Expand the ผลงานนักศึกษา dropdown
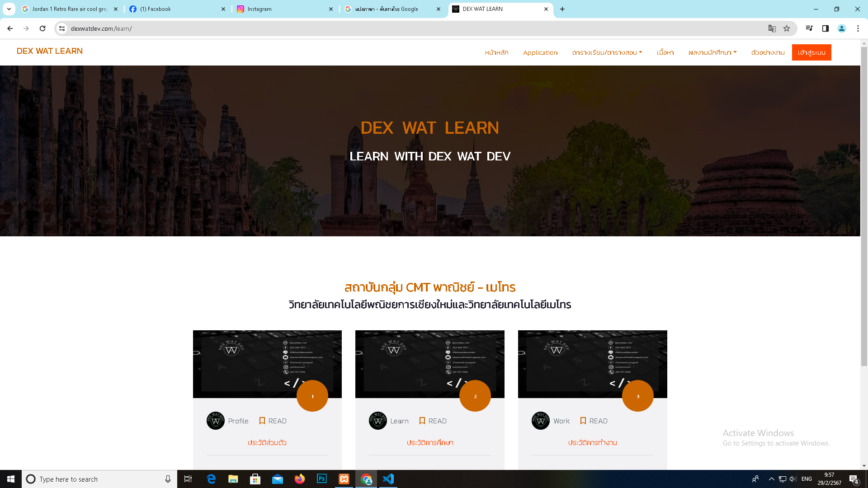868x488 pixels. click(712, 52)
